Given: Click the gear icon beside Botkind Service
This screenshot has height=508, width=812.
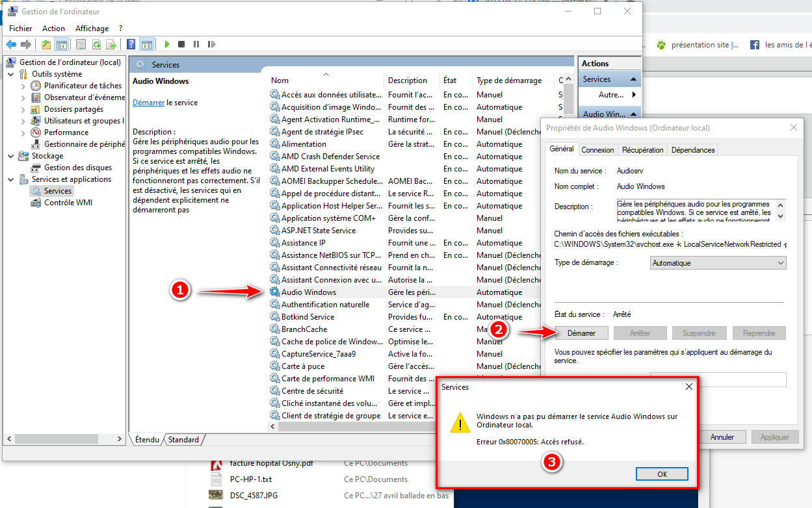Looking at the screenshot, I should (274, 317).
